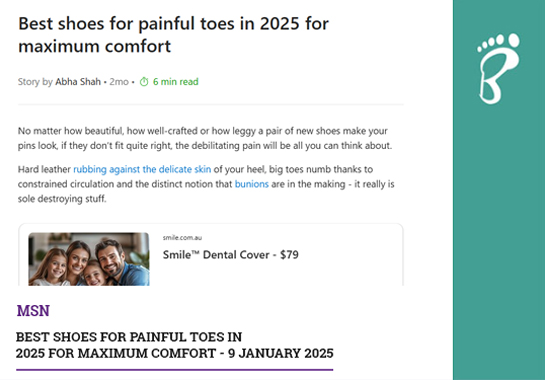This screenshot has height=380, width=545.
Task: Click the words 'sole destroying stuff.'
Action: (62, 199)
